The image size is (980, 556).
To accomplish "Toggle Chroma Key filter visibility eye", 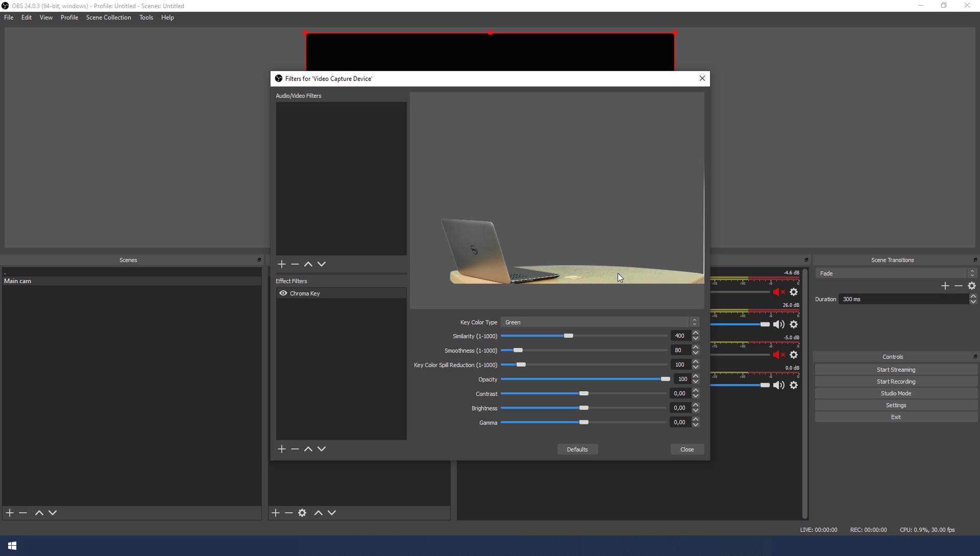I will [283, 293].
